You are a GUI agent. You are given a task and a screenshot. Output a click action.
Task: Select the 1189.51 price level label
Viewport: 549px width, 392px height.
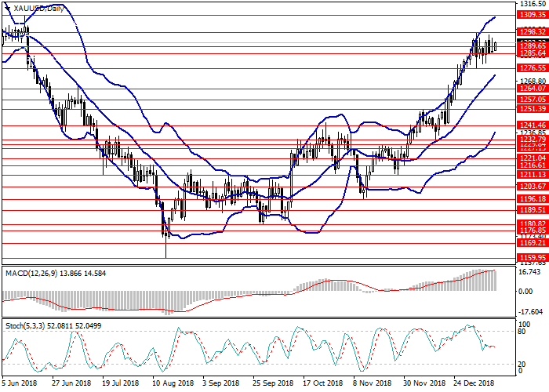tap(532, 210)
